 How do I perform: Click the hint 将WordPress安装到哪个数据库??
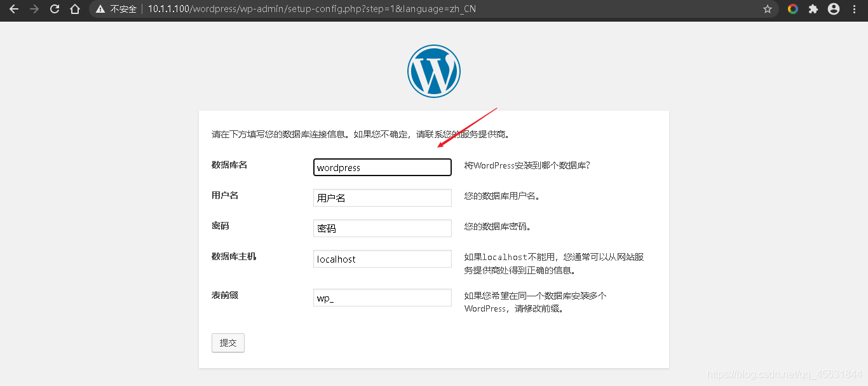click(527, 165)
